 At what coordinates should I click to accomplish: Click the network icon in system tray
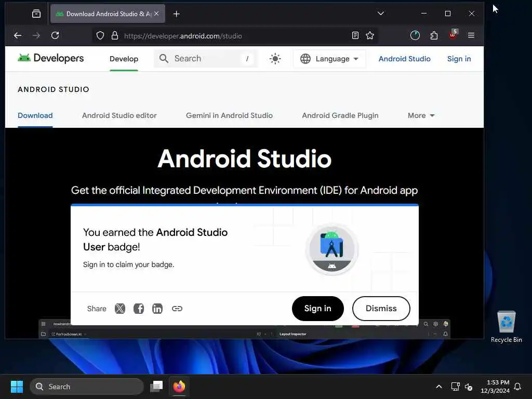click(x=455, y=387)
